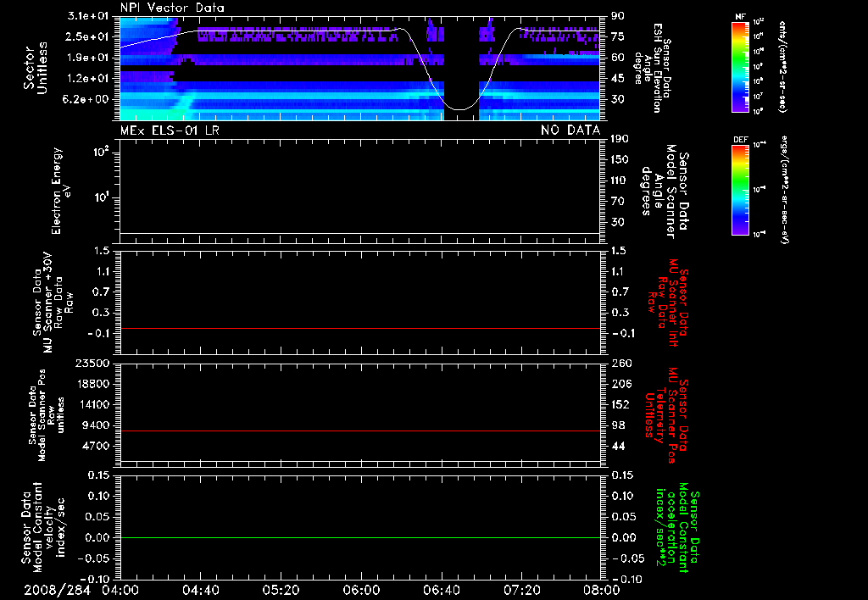Viewport: 868px width, 600px height.
Task: Click the "07:20" time tick label
Action: pyautogui.click(x=521, y=590)
